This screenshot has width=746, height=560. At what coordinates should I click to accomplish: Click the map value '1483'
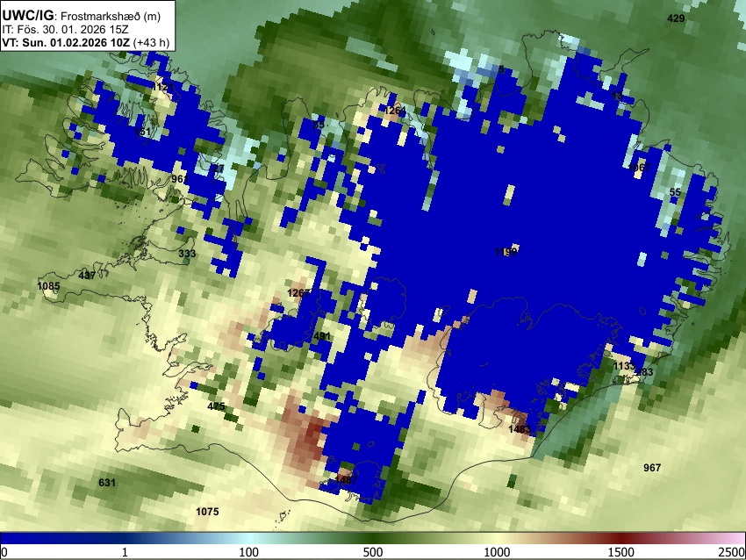point(519,429)
